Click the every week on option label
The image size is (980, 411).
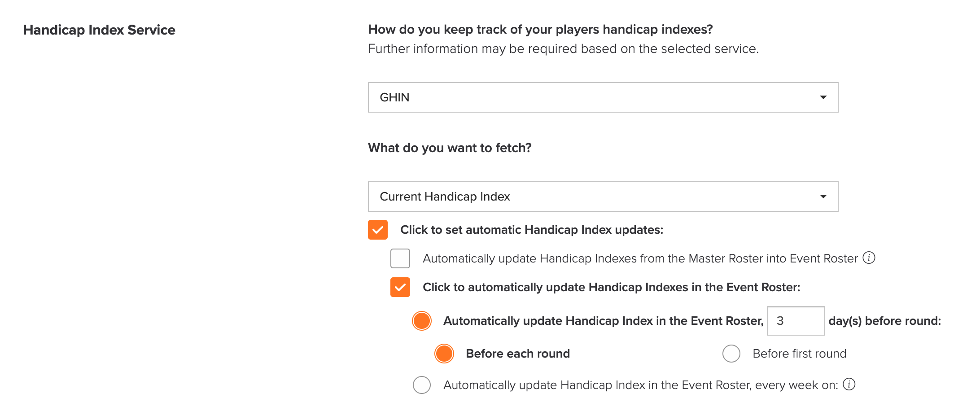(x=641, y=385)
